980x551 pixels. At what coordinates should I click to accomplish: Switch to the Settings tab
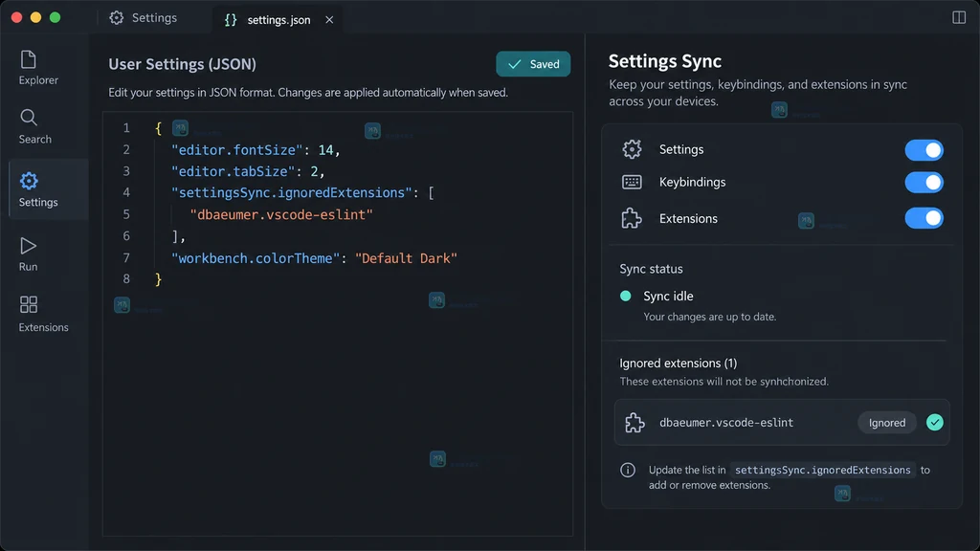144,17
